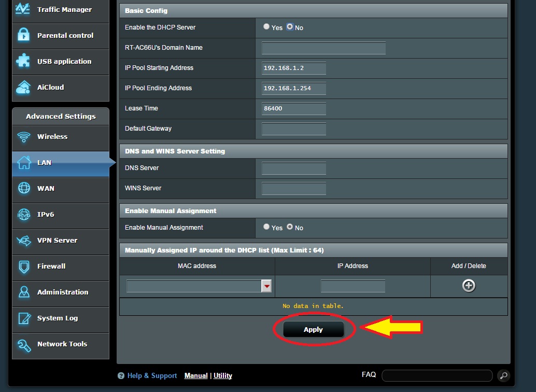
Task: Open the System Log page
Action: pyautogui.click(x=57, y=318)
